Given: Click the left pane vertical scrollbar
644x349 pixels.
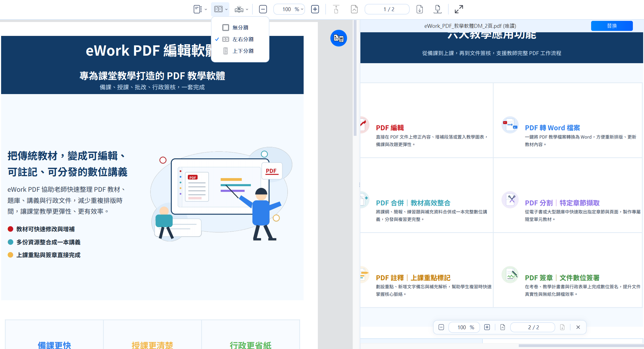Looking at the screenshot, I should [x=355, y=78].
